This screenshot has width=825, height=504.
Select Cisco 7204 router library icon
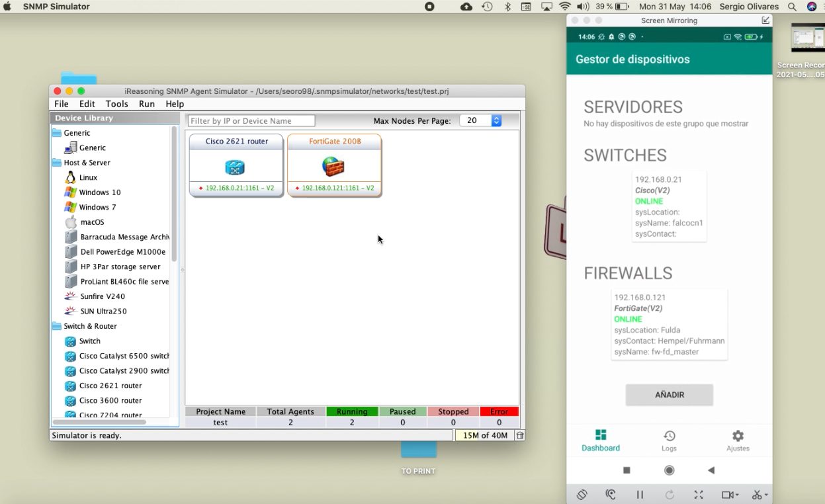pyautogui.click(x=70, y=415)
